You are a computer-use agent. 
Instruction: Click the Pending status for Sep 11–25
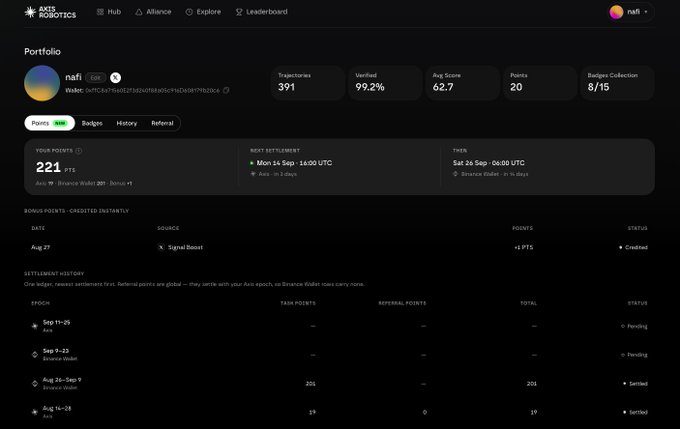(x=634, y=326)
